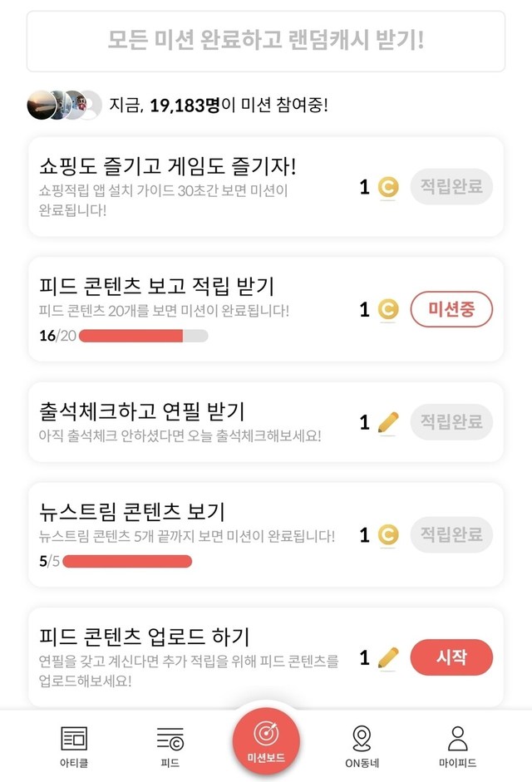The width and height of the screenshot is (532, 782).
Task: Click the pencil icon for 출석체크 mission
Action: [387, 423]
